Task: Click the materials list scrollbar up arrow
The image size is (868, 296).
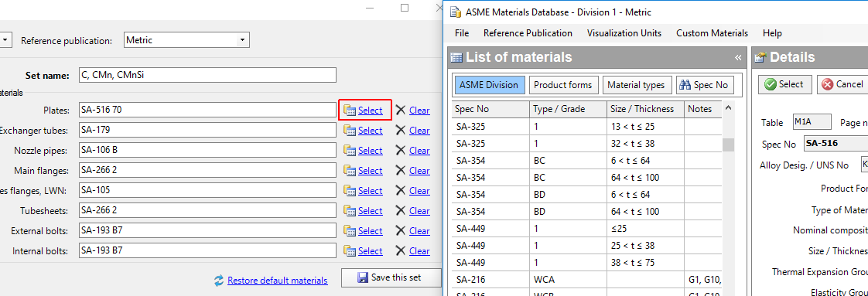Action: click(728, 108)
